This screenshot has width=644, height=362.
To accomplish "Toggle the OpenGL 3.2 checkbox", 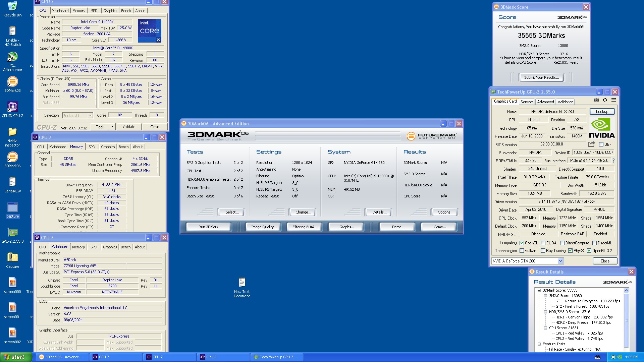I will tap(589, 251).
